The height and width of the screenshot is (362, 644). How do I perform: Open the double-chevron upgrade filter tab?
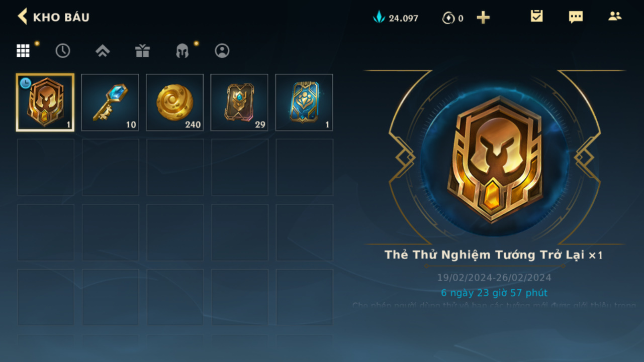click(103, 51)
